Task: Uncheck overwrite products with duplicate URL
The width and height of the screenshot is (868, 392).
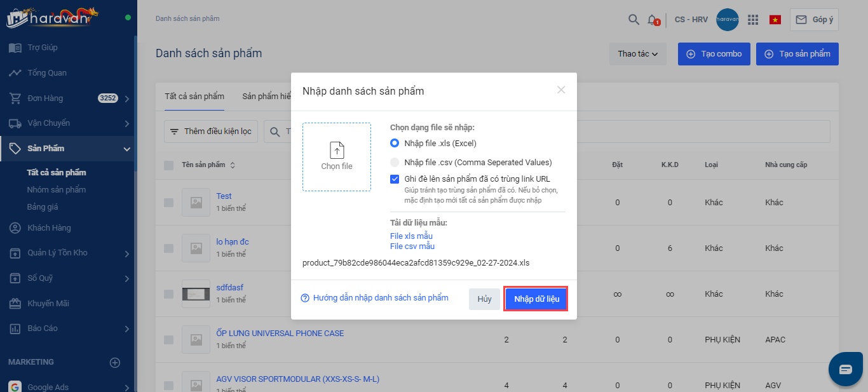Action: pos(395,179)
